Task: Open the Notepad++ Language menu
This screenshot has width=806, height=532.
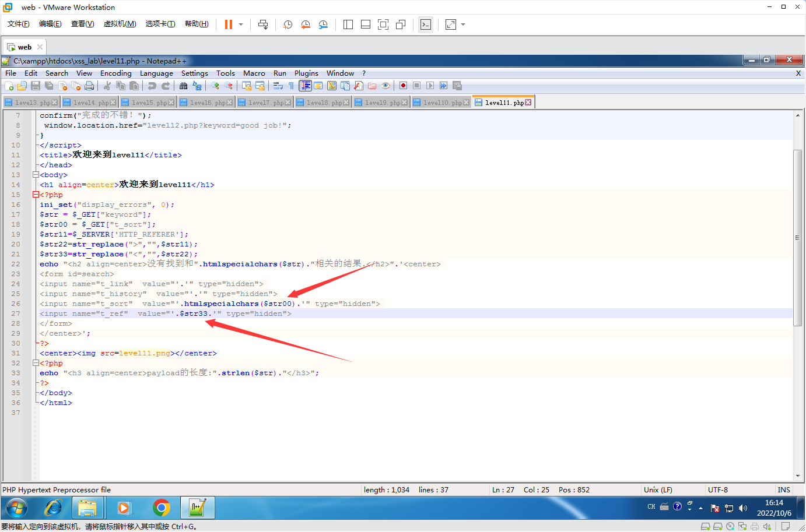Action: click(x=156, y=73)
